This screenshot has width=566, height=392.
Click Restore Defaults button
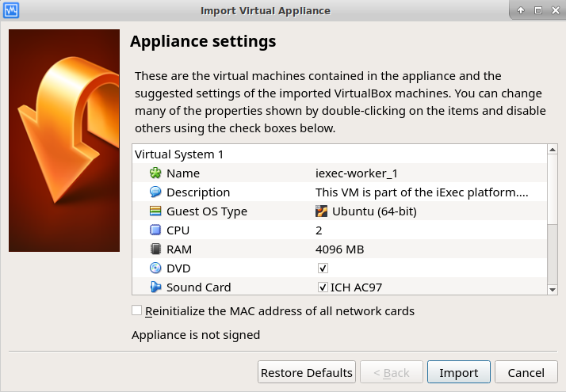(306, 372)
